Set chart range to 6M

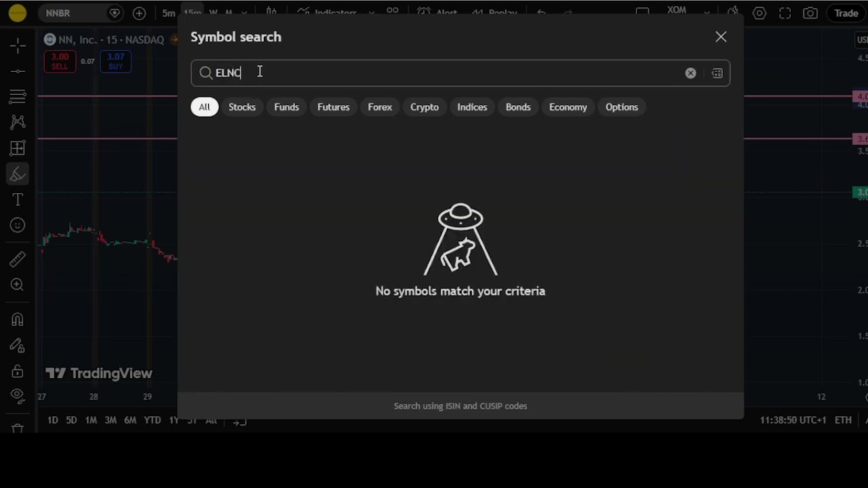point(130,420)
